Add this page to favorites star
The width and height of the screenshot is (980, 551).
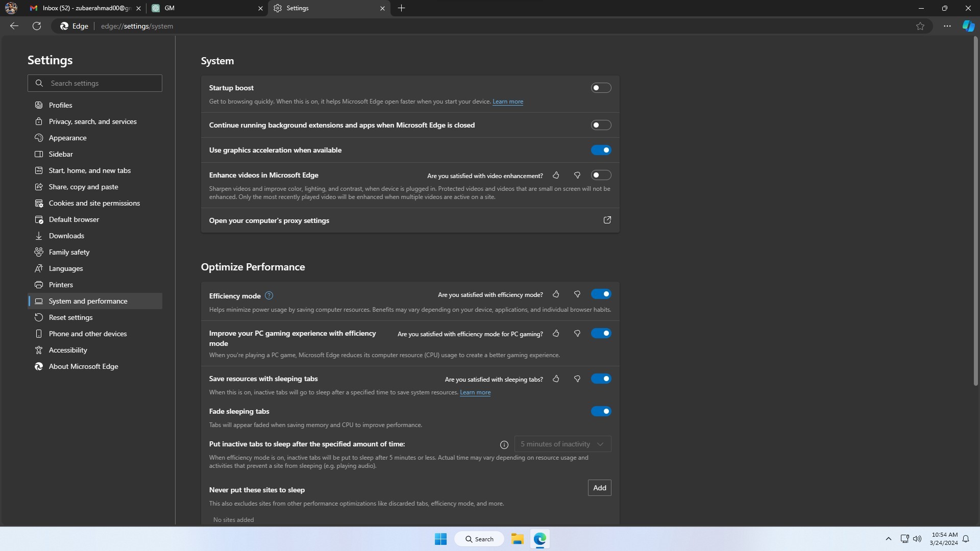pos(920,26)
